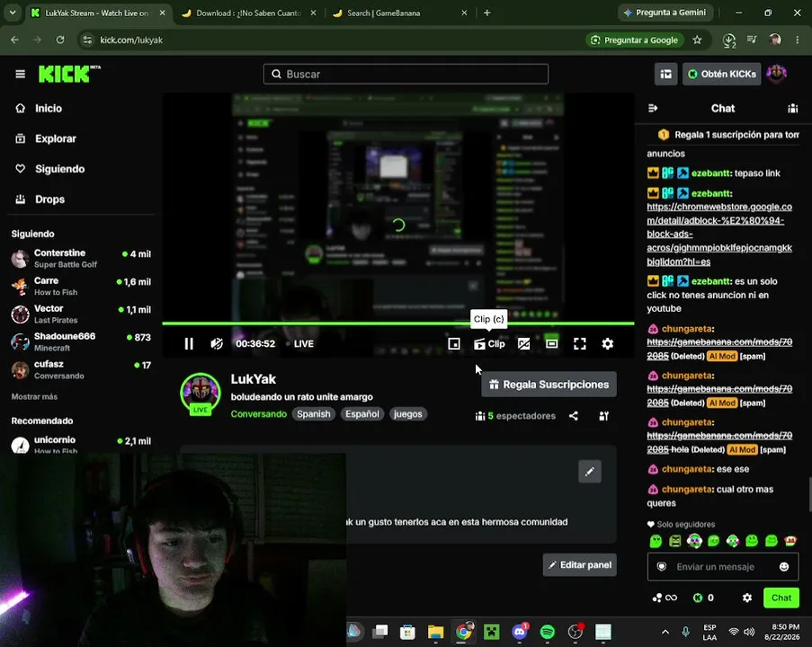Open the Carre channel
The height and width of the screenshot is (647, 812).
pos(81,287)
